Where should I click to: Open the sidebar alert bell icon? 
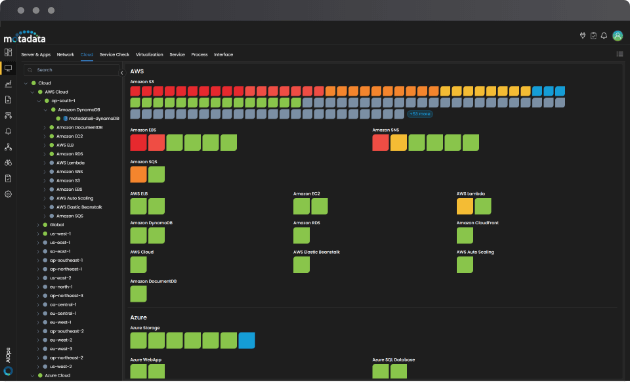coord(8,131)
